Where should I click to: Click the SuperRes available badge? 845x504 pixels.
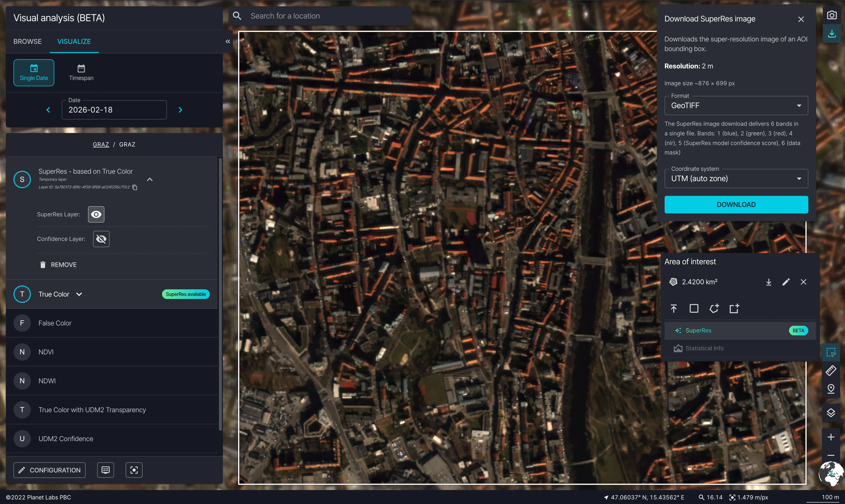click(186, 294)
